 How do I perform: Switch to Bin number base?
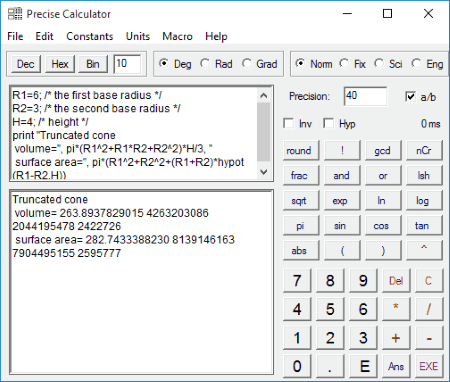pos(93,64)
